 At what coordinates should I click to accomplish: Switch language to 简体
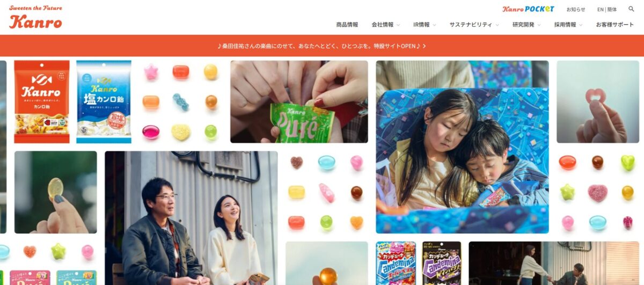click(x=612, y=9)
